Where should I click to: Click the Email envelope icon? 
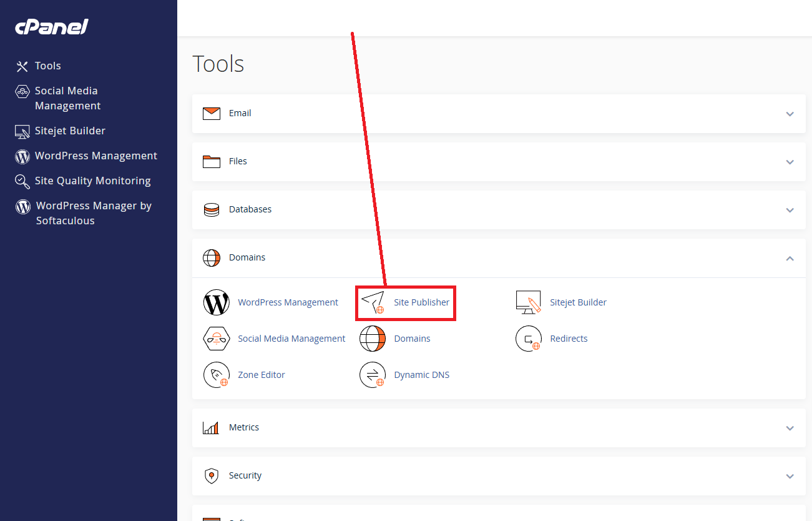point(212,114)
